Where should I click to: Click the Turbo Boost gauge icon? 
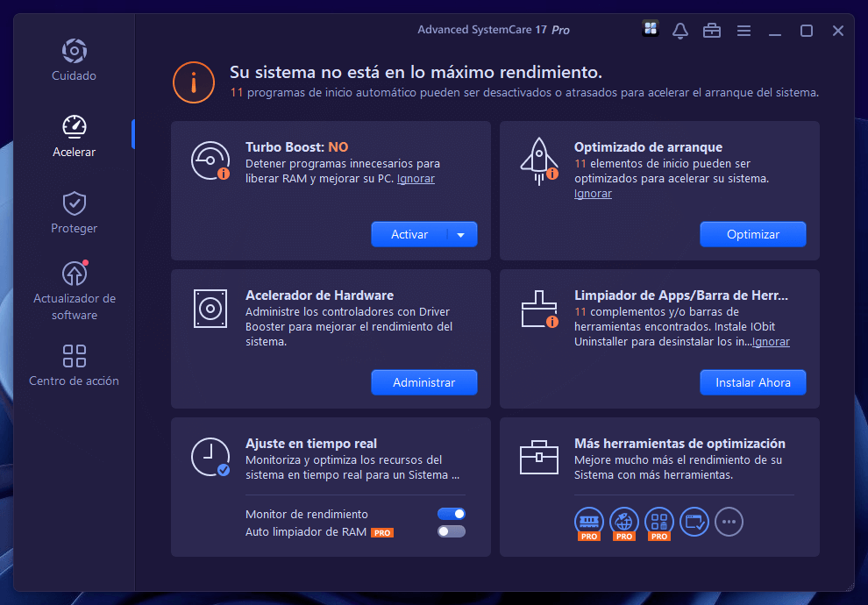click(210, 160)
